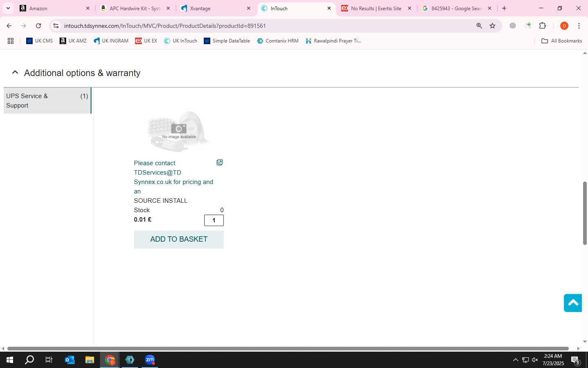Viewport: 588px width, 368px height.
Task: Click the address bar URL
Action: (165, 26)
